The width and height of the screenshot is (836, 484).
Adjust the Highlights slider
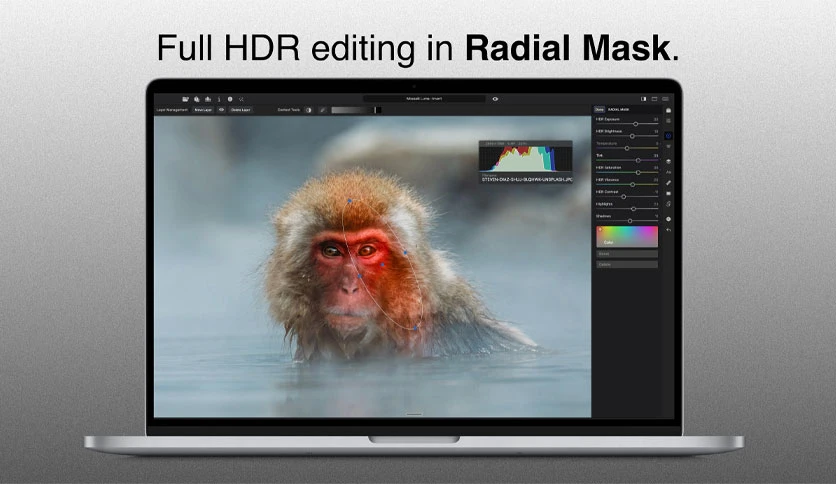(x=627, y=208)
